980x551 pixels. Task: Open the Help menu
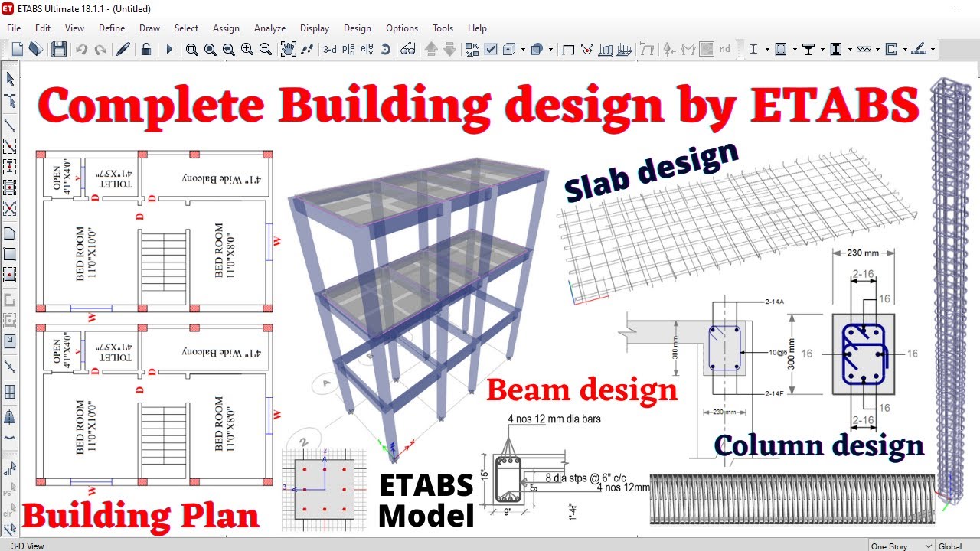477,28
